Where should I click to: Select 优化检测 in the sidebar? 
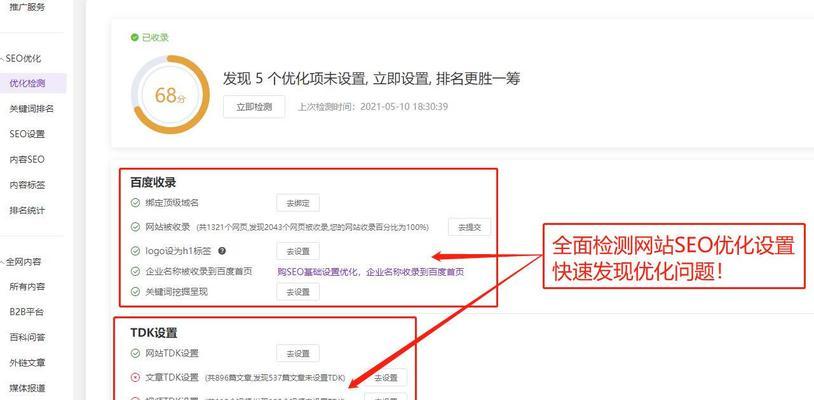tap(33, 84)
